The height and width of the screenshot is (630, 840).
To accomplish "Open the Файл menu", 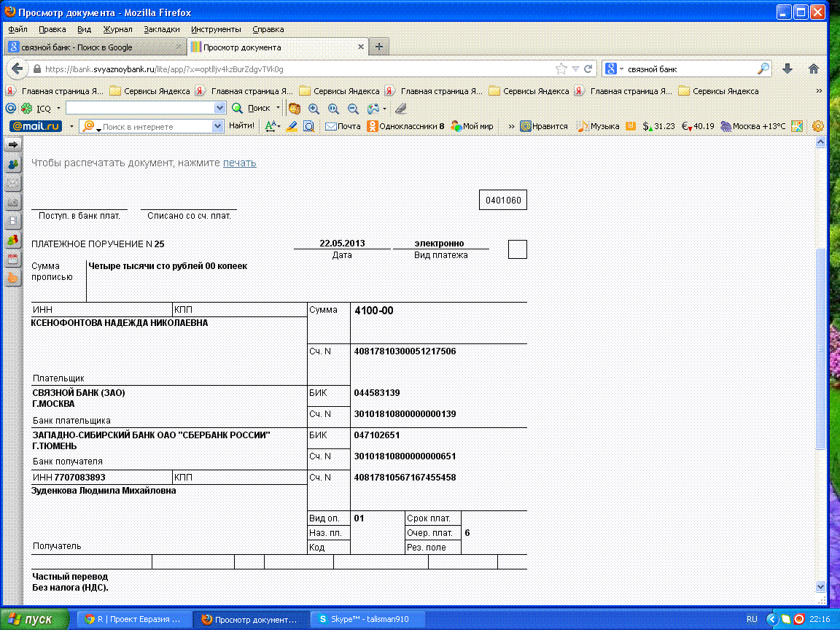I will click(x=17, y=29).
